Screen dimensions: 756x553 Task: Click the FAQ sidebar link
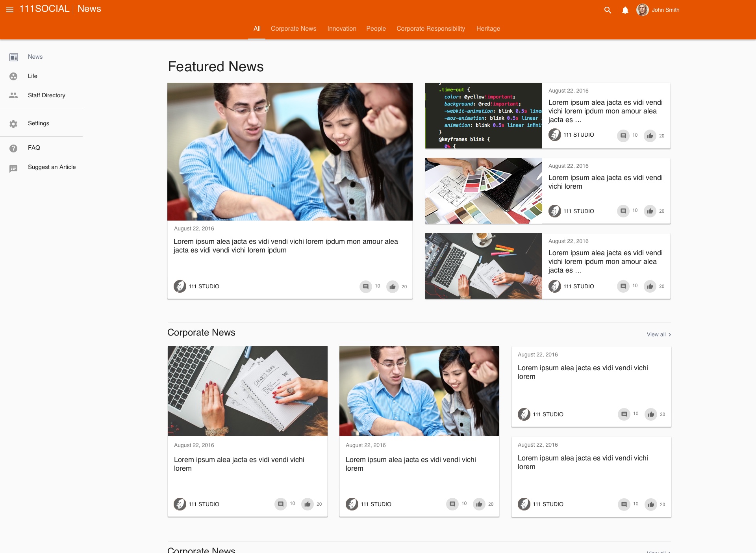pos(34,148)
